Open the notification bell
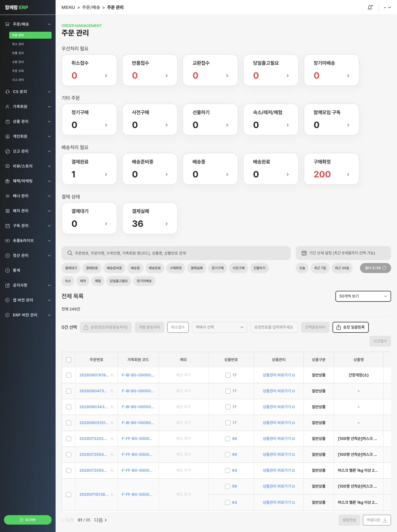Image resolution: width=397 pixels, height=532 pixels. click(370, 7)
